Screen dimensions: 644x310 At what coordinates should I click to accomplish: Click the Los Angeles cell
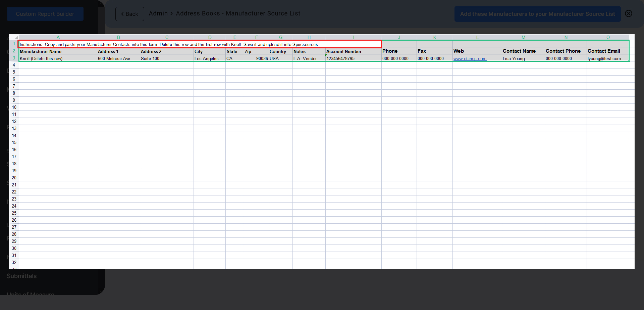point(210,58)
